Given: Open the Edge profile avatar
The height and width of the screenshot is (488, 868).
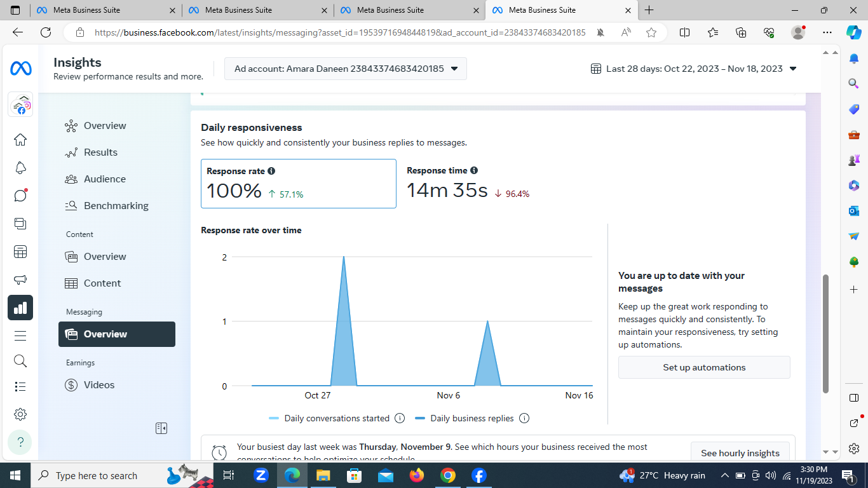Looking at the screenshot, I should pos(798,32).
